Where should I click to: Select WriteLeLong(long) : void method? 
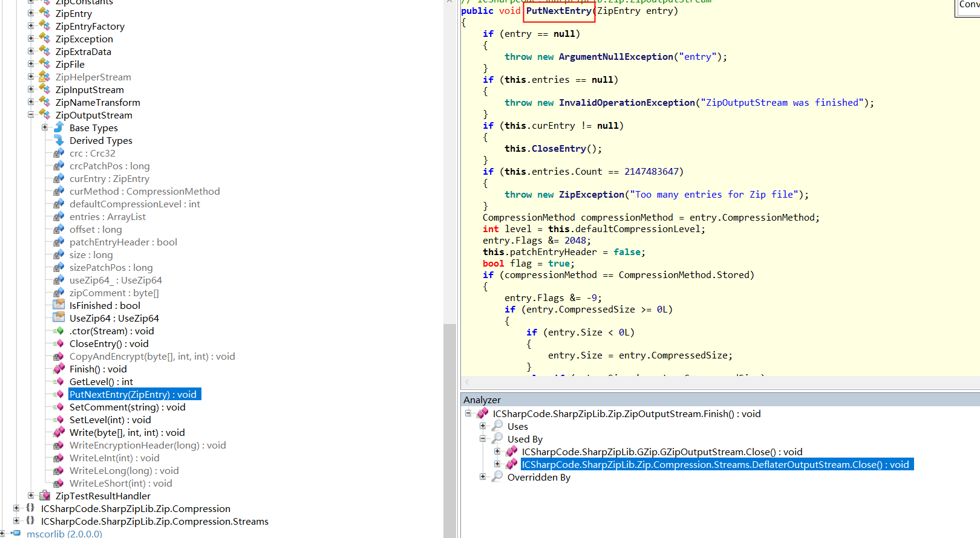(124, 470)
